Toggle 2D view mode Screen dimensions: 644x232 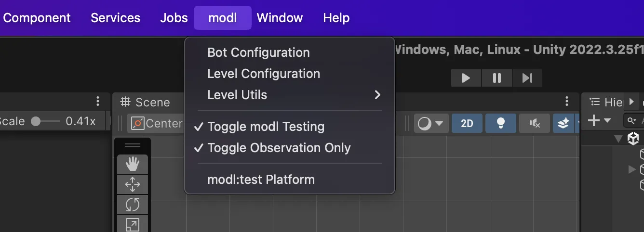click(467, 123)
